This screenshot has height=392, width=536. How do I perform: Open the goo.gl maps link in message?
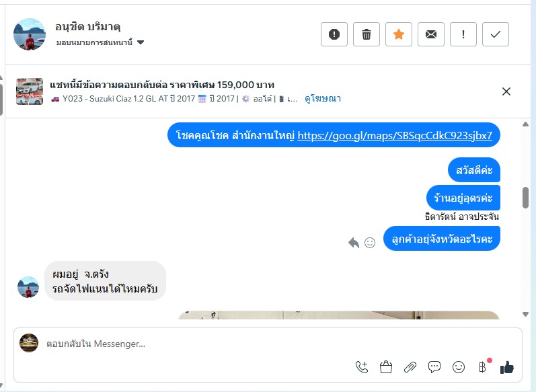point(395,135)
